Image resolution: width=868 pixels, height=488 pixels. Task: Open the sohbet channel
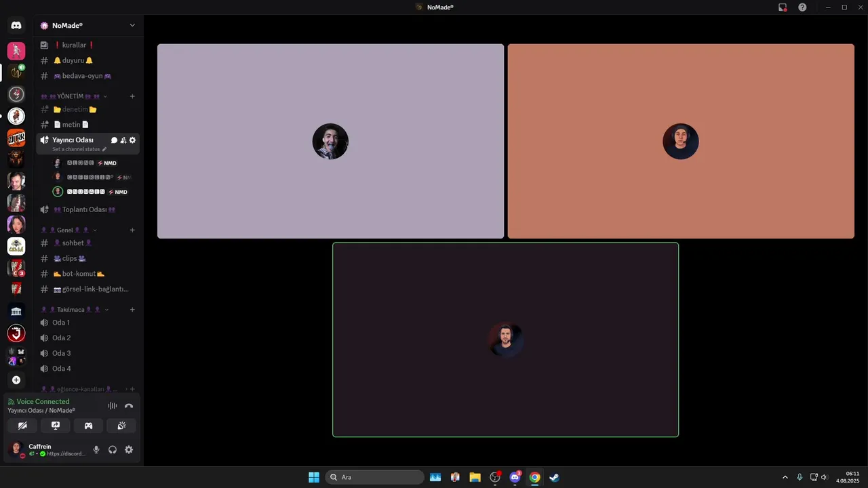[x=88, y=243]
